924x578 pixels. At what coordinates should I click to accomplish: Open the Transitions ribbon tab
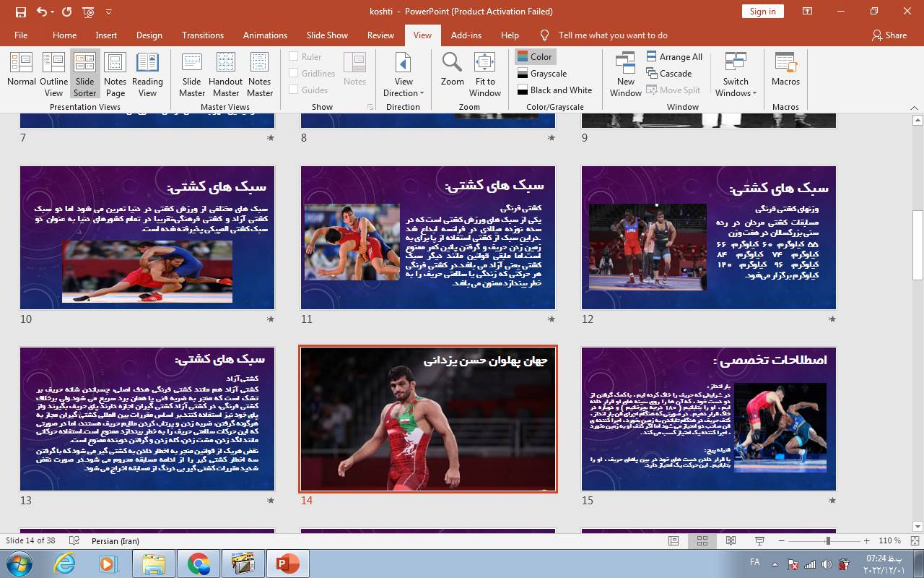(x=202, y=35)
